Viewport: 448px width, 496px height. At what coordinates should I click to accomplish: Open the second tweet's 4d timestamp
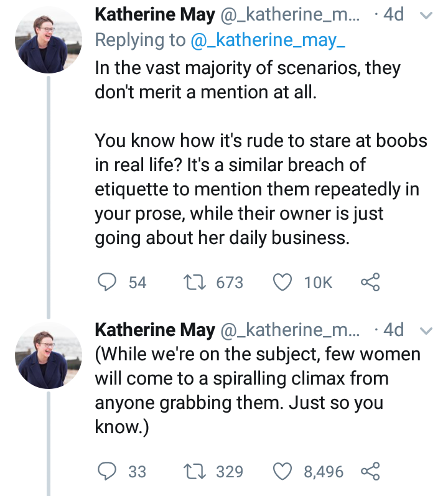point(393,330)
